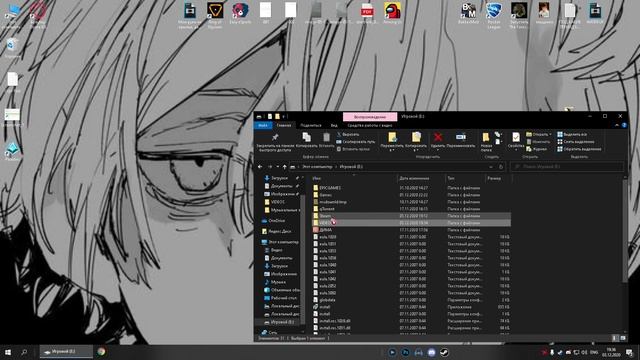Click the Up arrow in Explorer navigation
The height and width of the screenshot is (360, 640).
(x=284, y=167)
